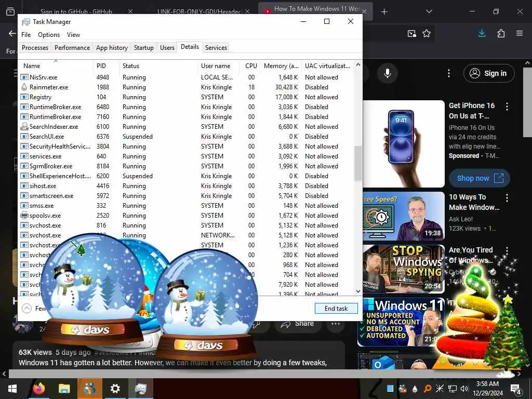Select the smartscreen.exe process
The height and width of the screenshot is (399, 532).
click(186, 196)
